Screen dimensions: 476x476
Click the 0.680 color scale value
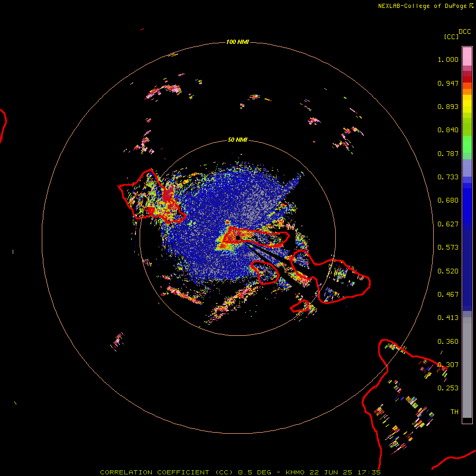click(x=448, y=200)
